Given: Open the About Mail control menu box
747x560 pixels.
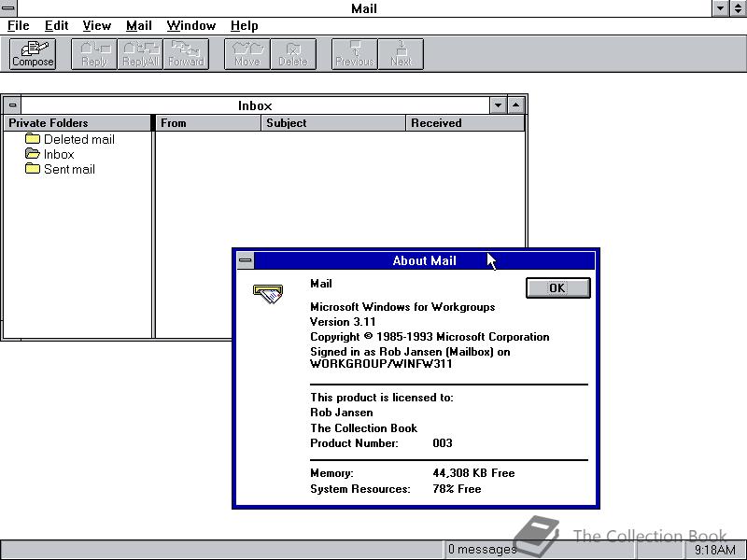Looking at the screenshot, I should (x=246, y=260).
